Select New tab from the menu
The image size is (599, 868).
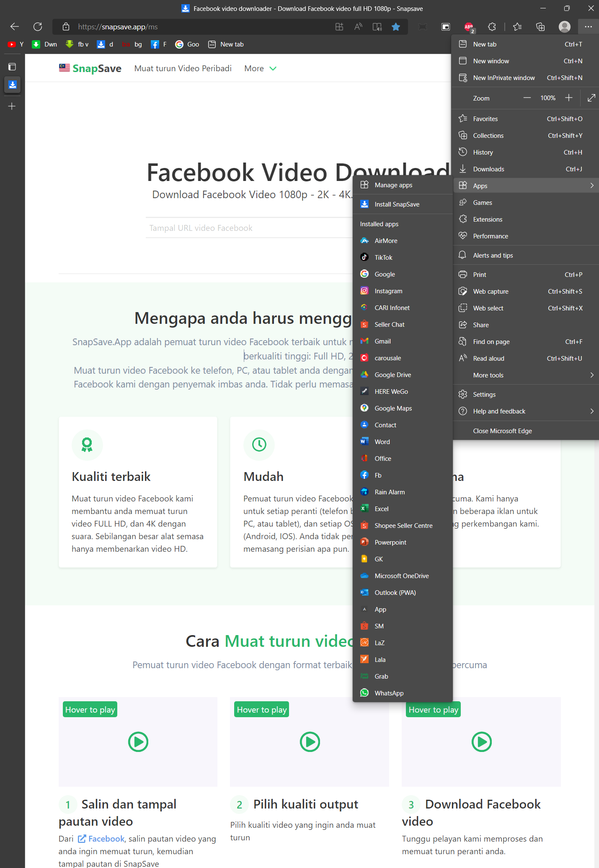526,44
